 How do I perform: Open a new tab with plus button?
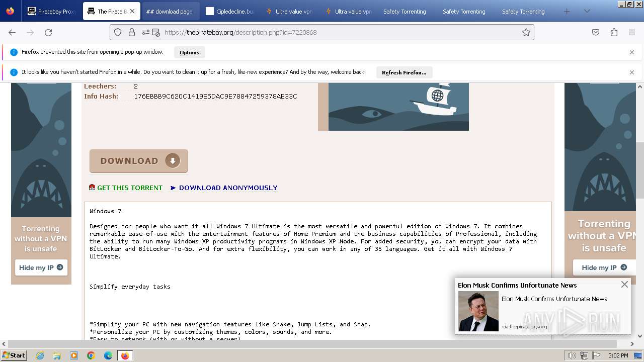[567, 11]
